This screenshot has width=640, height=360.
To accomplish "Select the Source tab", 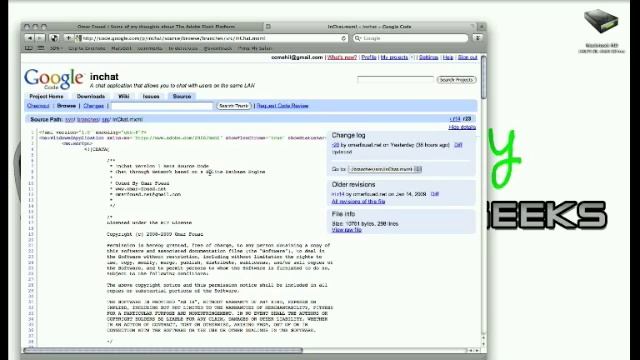I will pos(182,96).
